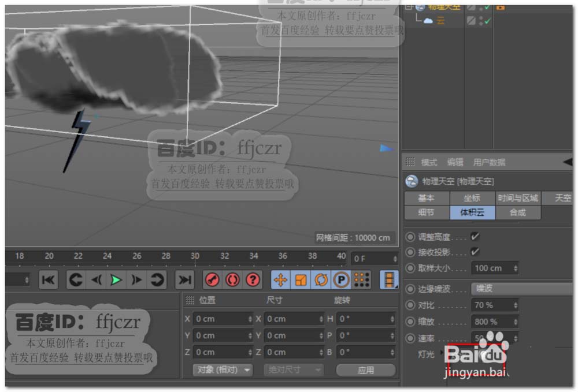Toggle the keyframe circle beside 接收投影
The height and width of the screenshot is (392, 578).
pos(410,252)
